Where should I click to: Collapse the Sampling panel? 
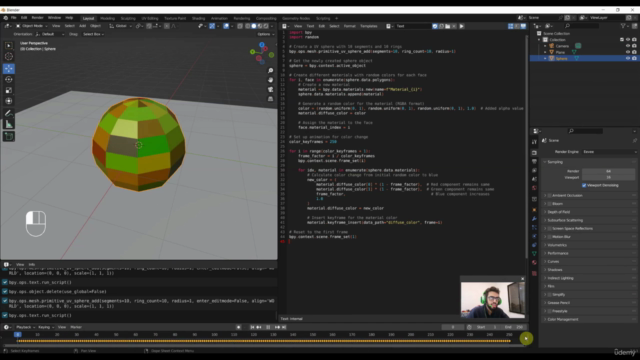590,162
